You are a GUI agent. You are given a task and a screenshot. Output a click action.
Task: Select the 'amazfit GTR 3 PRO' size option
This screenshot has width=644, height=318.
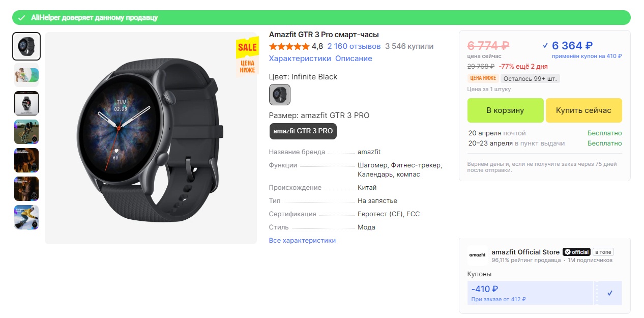click(303, 131)
